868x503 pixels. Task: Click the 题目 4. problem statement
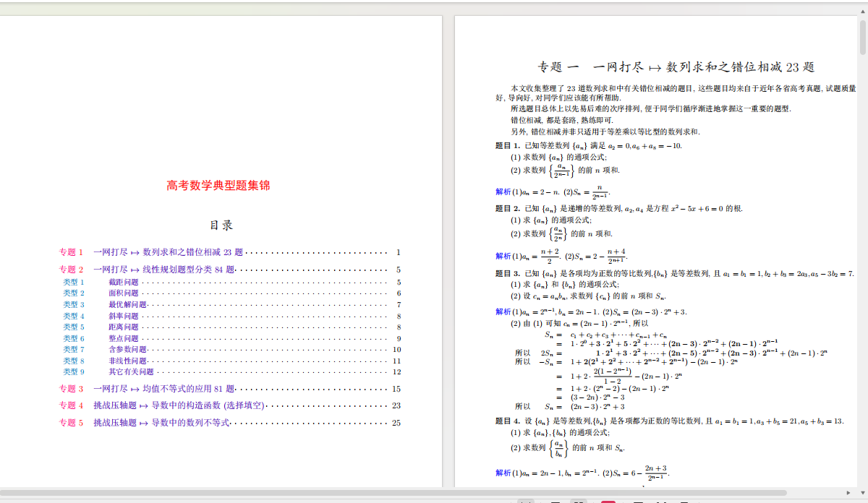click(670, 421)
